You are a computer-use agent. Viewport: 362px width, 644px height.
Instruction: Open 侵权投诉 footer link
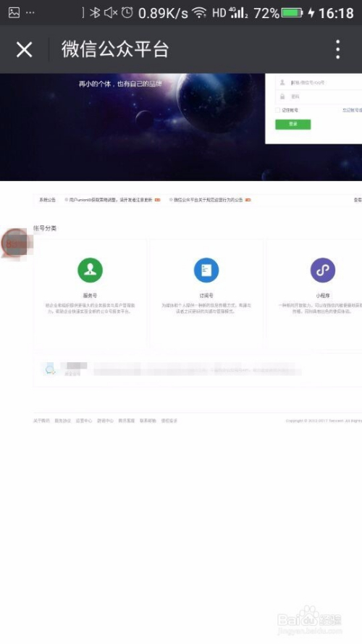169,421
